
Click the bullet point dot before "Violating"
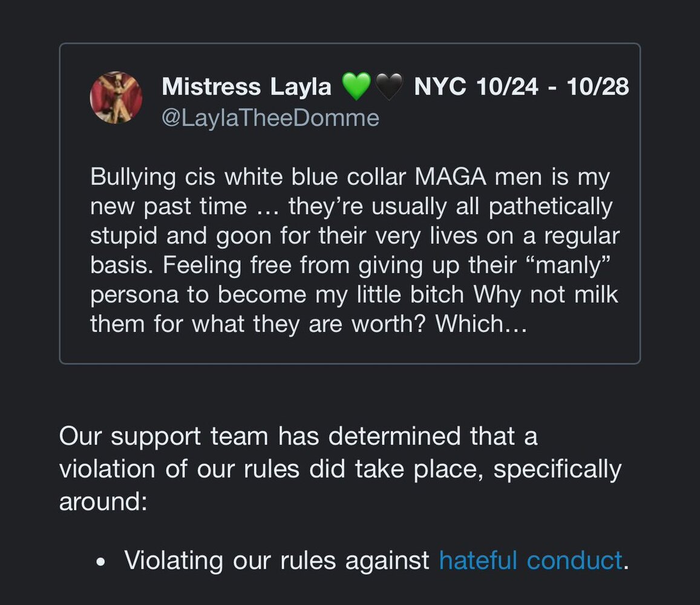pyautogui.click(x=101, y=561)
